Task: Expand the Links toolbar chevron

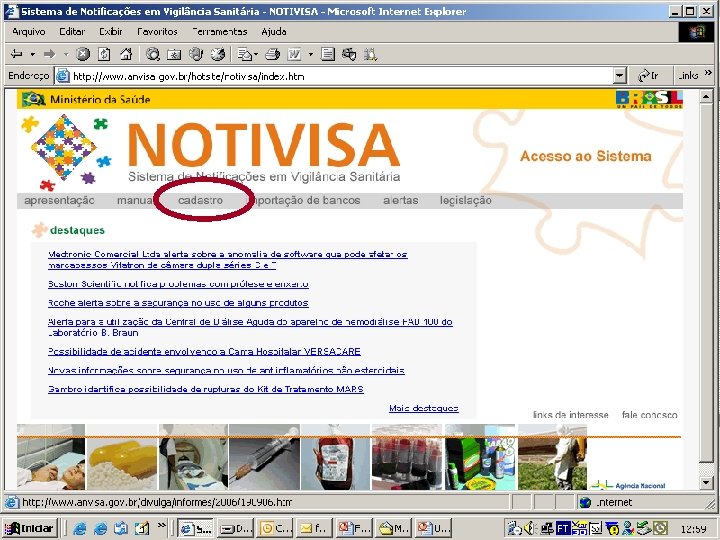Action: coord(709,73)
